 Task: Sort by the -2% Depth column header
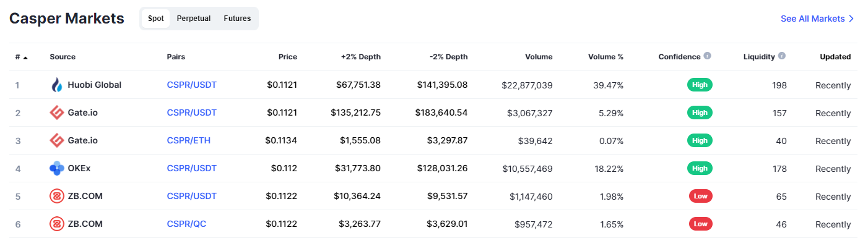pos(449,57)
